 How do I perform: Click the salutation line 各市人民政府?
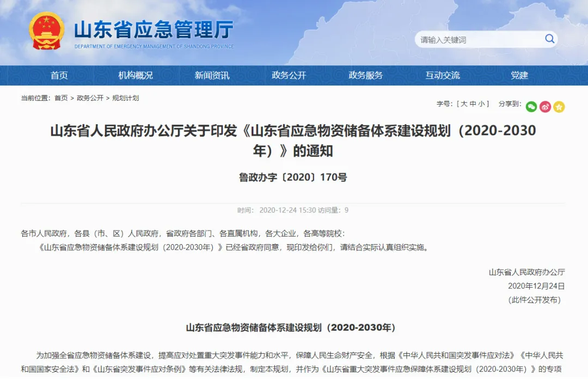182,233
